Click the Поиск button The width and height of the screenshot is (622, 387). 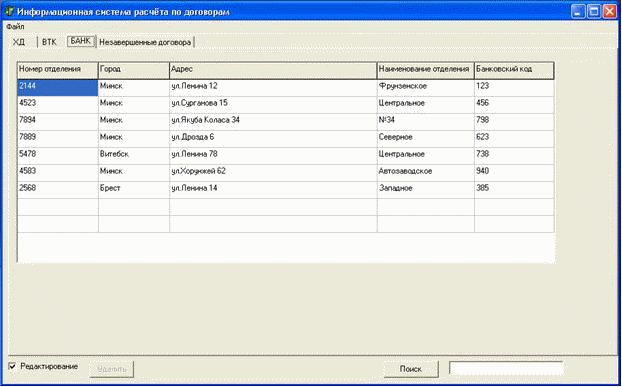click(411, 369)
